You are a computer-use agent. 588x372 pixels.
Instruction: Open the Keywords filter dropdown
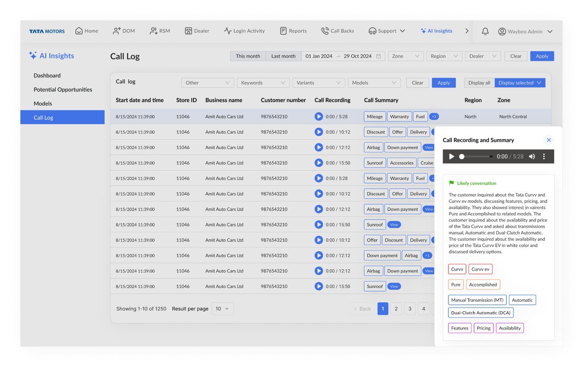click(x=263, y=83)
